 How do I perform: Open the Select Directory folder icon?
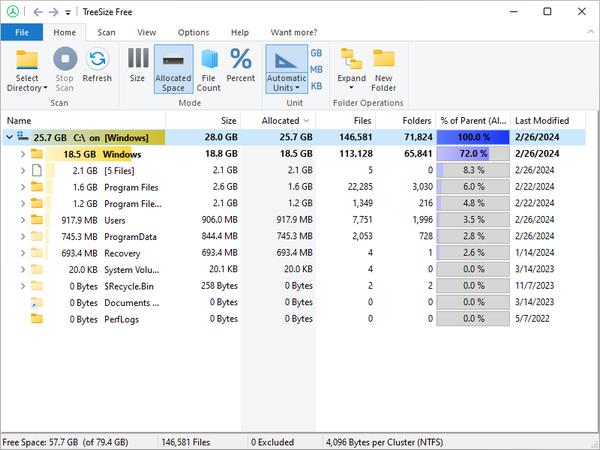(27, 59)
